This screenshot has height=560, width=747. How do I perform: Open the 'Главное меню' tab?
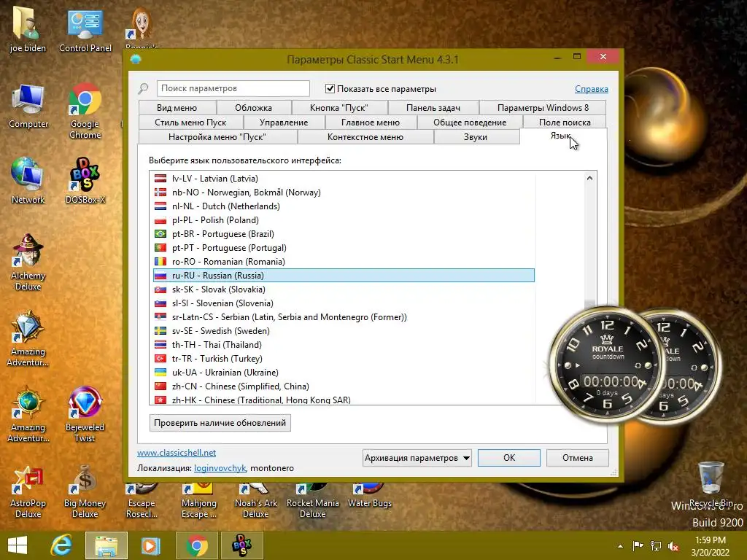point(371,122)
